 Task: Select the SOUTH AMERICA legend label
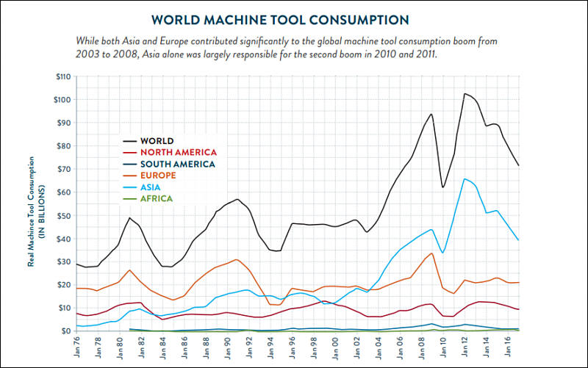178,164
